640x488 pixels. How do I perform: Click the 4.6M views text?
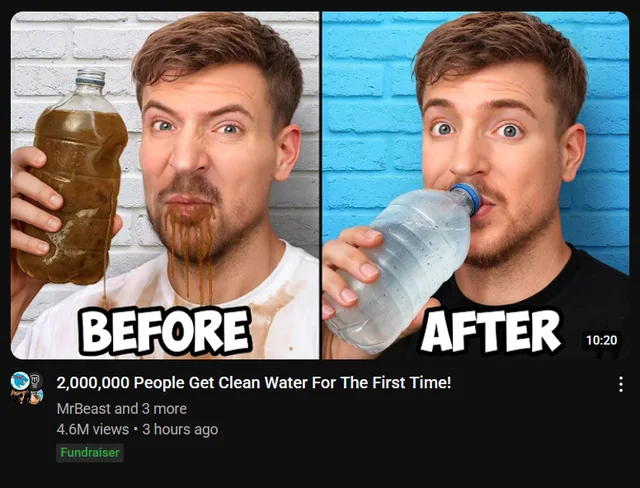tap(93, 429)
